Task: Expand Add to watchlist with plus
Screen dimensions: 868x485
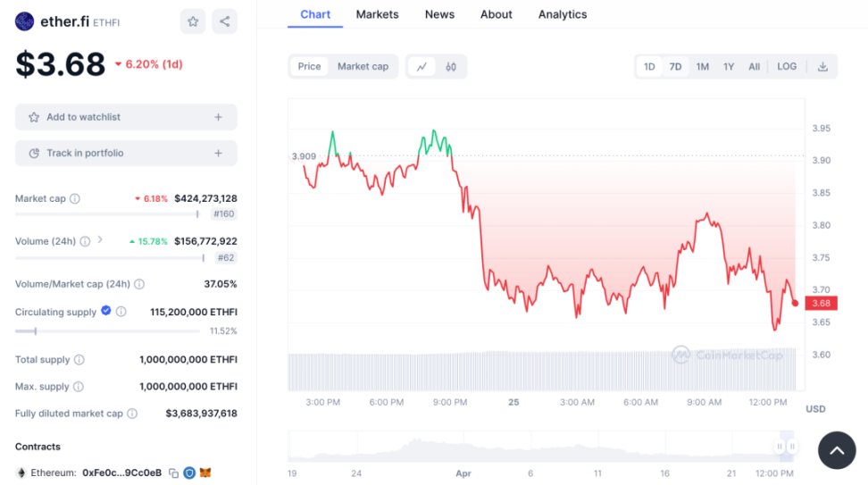Action: (x=218, y=117)
